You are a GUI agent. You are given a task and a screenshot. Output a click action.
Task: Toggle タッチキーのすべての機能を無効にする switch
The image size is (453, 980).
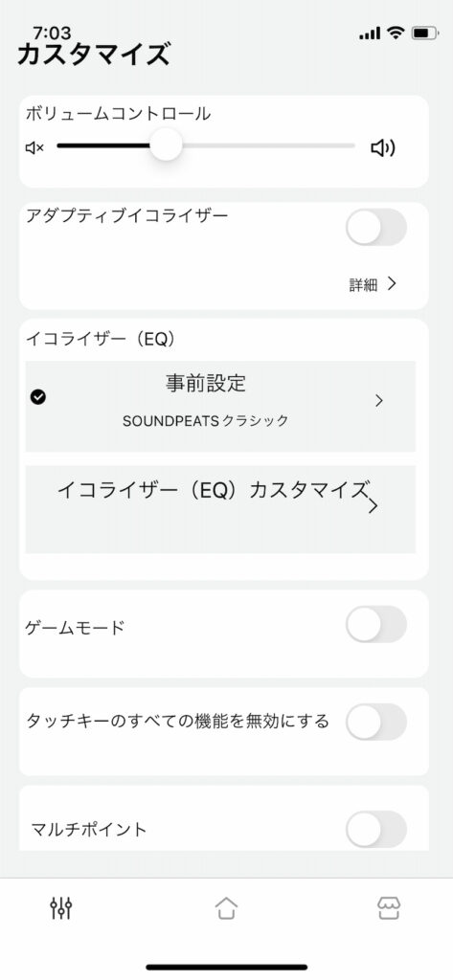pyautogui.click(x=376, y=722)
